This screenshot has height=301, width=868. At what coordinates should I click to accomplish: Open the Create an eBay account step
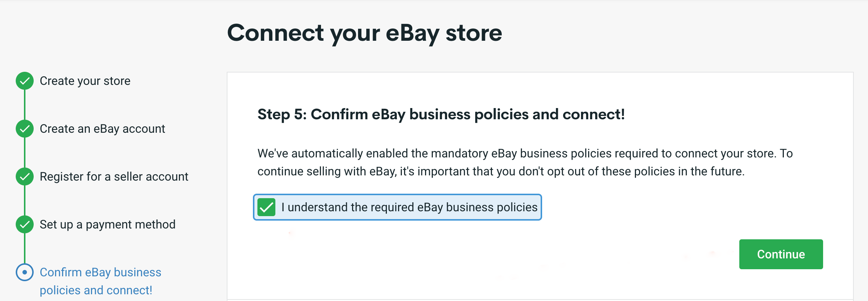pos(102,128)
